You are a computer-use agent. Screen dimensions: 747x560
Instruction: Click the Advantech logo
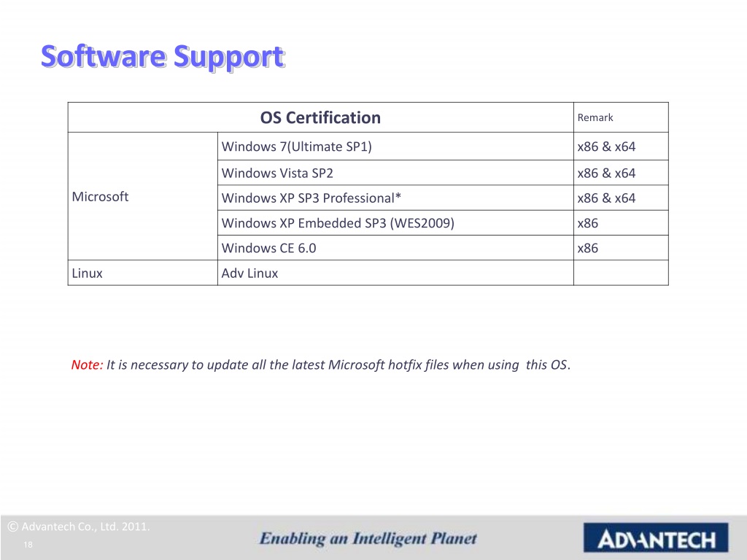(656, 537)
